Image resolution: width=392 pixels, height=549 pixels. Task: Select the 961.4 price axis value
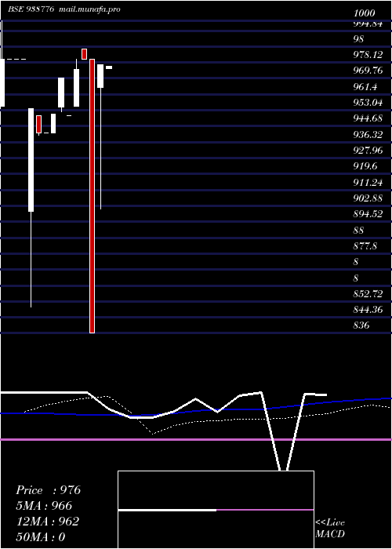pyautogui.click(x=365, y=86)
